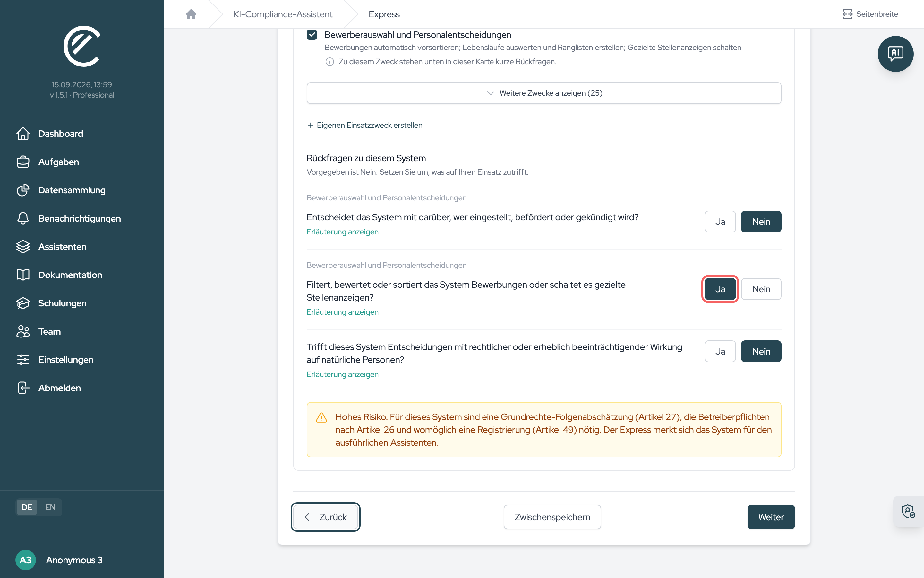The width and height of the screenshot is (924, 578).
Task: Switch language to EN
Action: click(50, 507)
